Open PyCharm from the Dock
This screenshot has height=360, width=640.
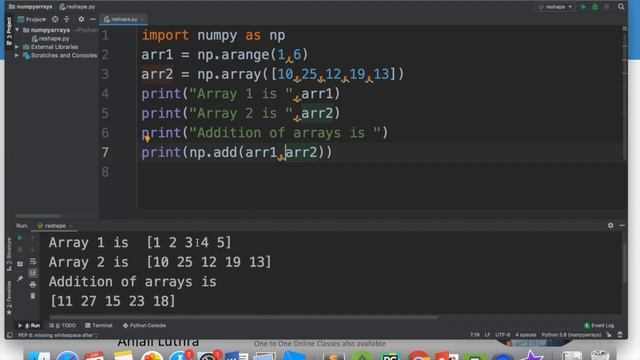pyautogui.click(x=390, y=356)
